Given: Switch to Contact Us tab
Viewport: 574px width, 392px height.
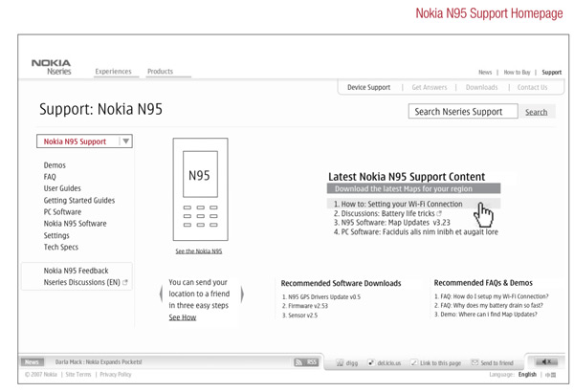Looking at the screenshot, I should 532,87.
